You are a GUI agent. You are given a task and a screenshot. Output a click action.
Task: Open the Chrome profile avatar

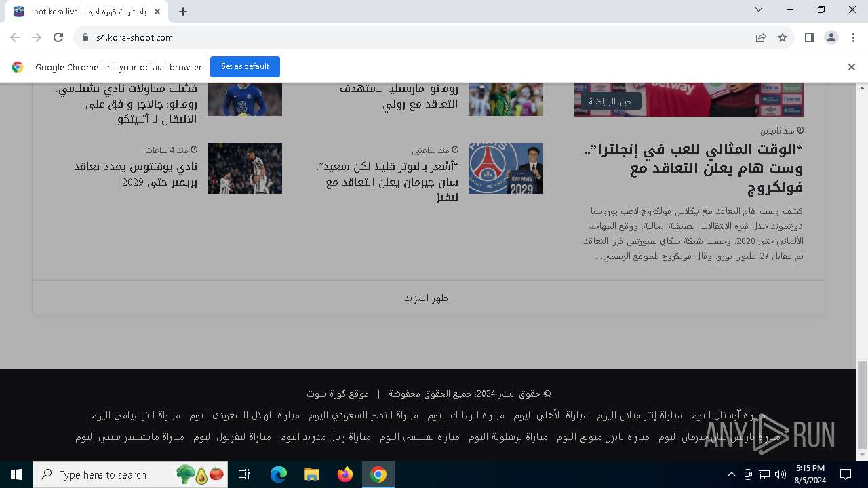831,37
